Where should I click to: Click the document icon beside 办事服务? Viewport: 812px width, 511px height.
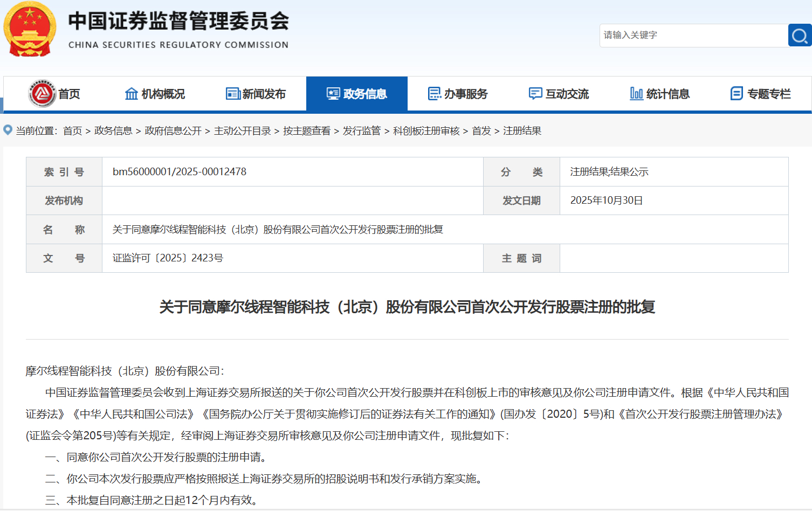(x=435, y=94)
